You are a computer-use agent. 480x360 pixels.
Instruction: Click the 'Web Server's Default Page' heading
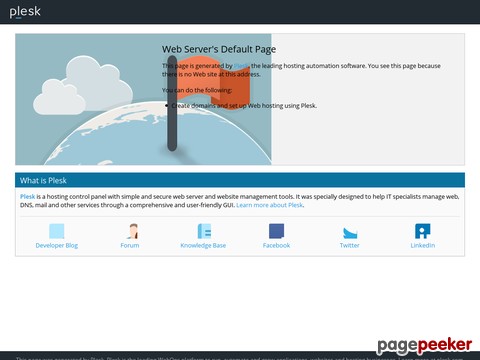pos(219,49)
